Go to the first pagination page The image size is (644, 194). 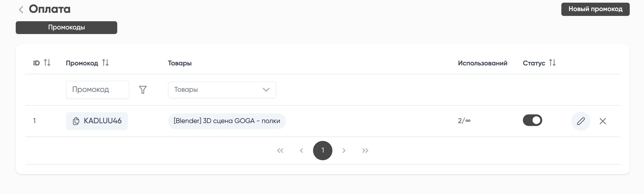coord(280,151)
